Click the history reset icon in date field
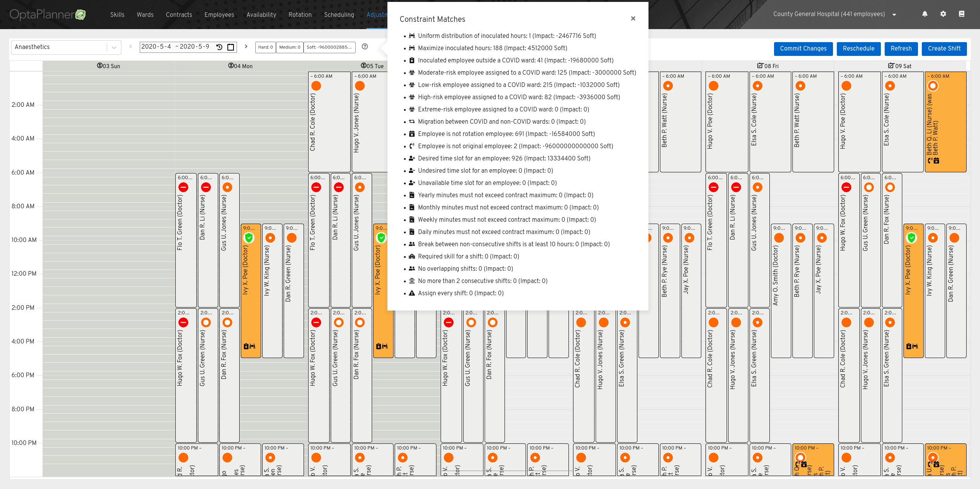Screen dimensions: 980x489 [219, 47]
